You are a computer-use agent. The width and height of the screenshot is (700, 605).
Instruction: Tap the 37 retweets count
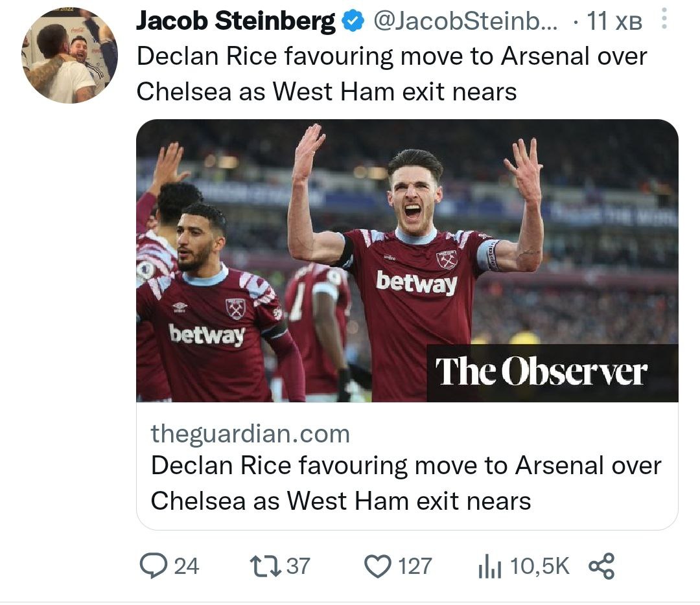(298, 567)
